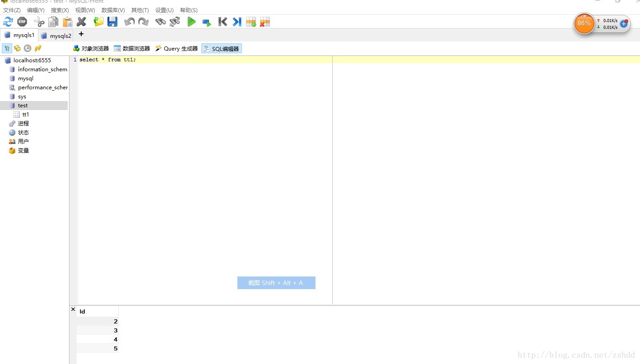Click the 截图 Shift + Alt + A tooltip
The width and height of the screenshot is (640, 364).
click(x=276, y=283)
